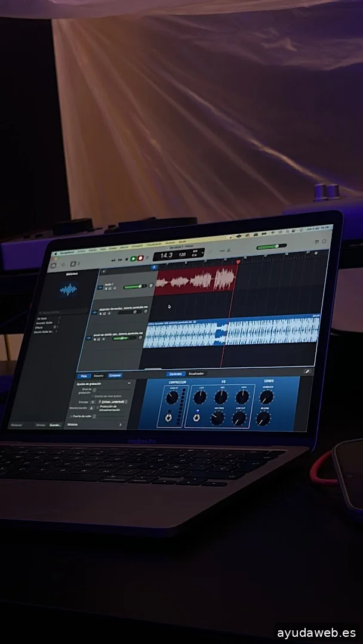Click the blue waveform Library patch image
The height and width of the screenshot is (644, 363).
69,290
